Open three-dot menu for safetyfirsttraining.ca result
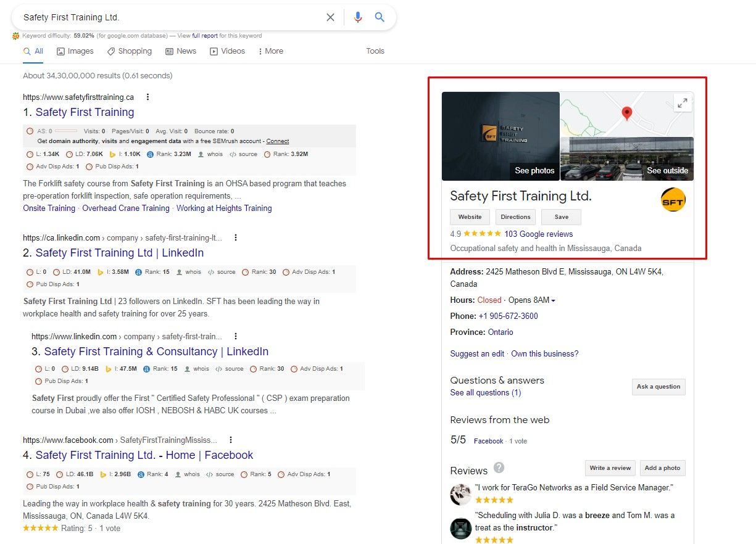 click(147, 97)
